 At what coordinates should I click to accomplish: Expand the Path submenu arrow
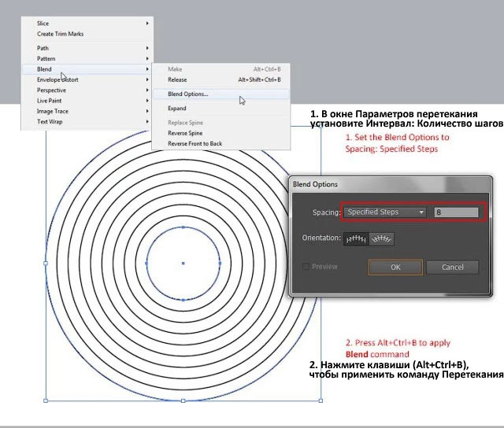click(x=147, y=48)
